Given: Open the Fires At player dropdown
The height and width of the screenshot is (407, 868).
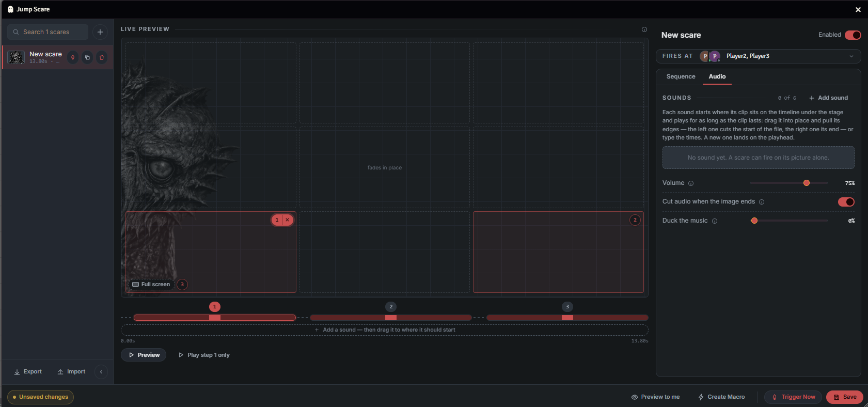Looking at the screenshot, I should click(x=758, y=56).
